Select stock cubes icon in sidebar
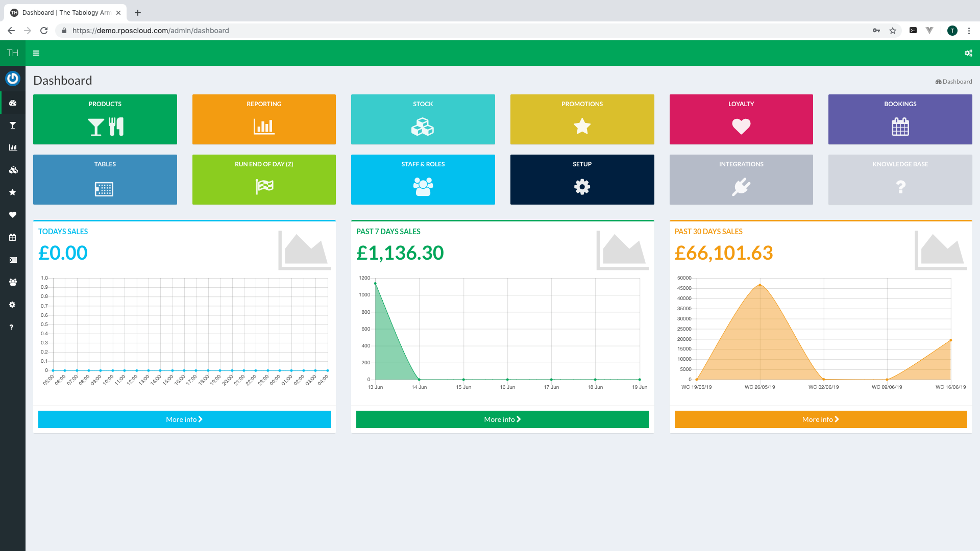This screenshot has width=980, height=551. [x=13, y=170]
